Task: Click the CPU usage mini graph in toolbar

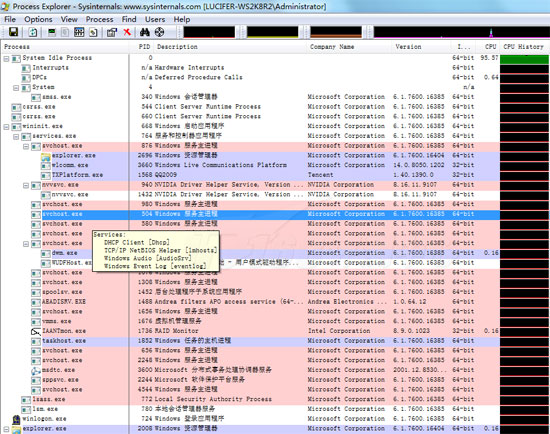Action: tap(209, 32)
